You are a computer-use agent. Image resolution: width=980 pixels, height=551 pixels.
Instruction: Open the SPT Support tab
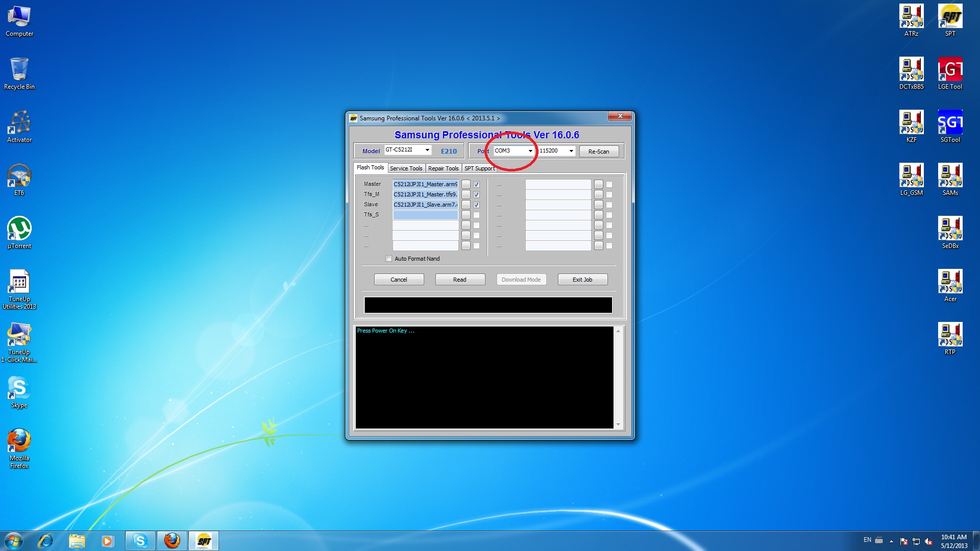tap(479, 168)
